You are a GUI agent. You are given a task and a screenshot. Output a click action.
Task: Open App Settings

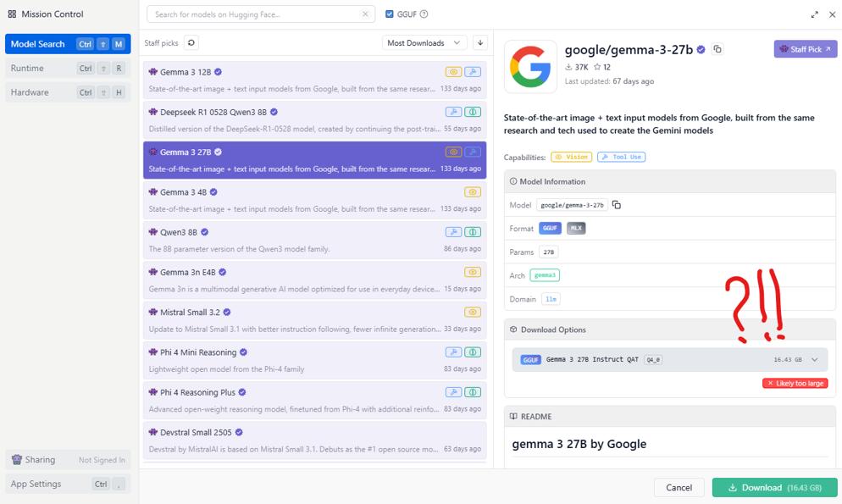(68, 484)
